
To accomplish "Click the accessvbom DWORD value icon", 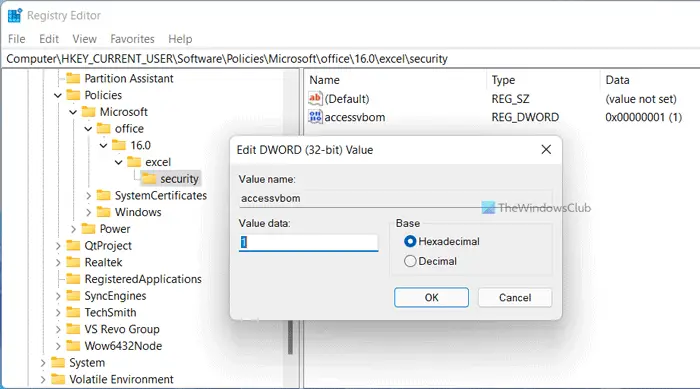I will click(x=315, y=117).
